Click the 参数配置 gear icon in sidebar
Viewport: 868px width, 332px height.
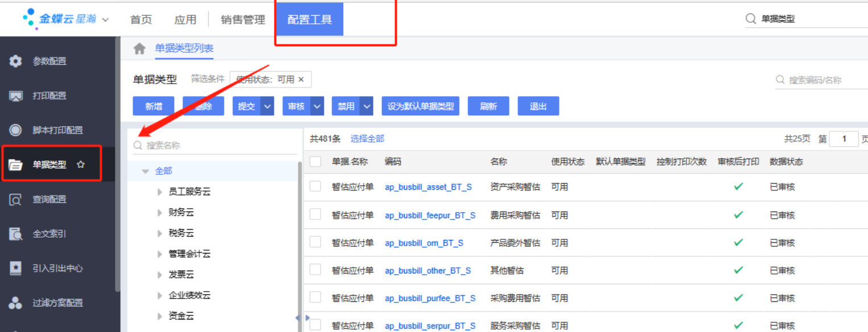click(16, 61)
